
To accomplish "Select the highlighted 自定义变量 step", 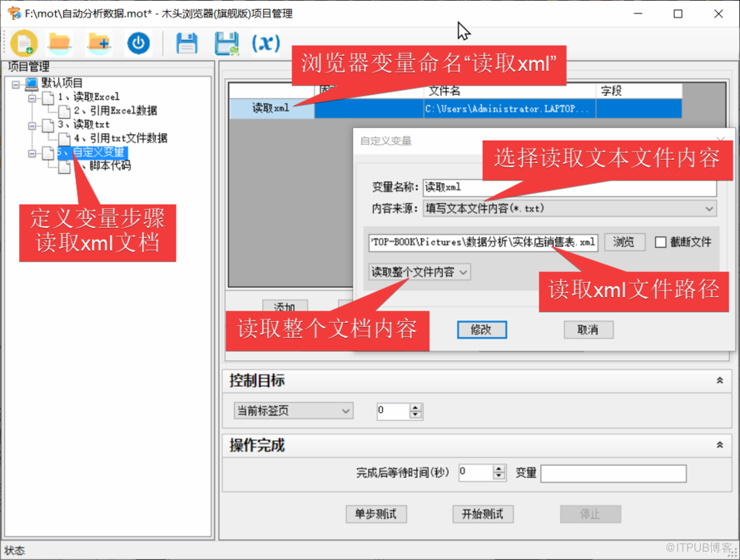I will pyautogui.click(x=92, y=152).
